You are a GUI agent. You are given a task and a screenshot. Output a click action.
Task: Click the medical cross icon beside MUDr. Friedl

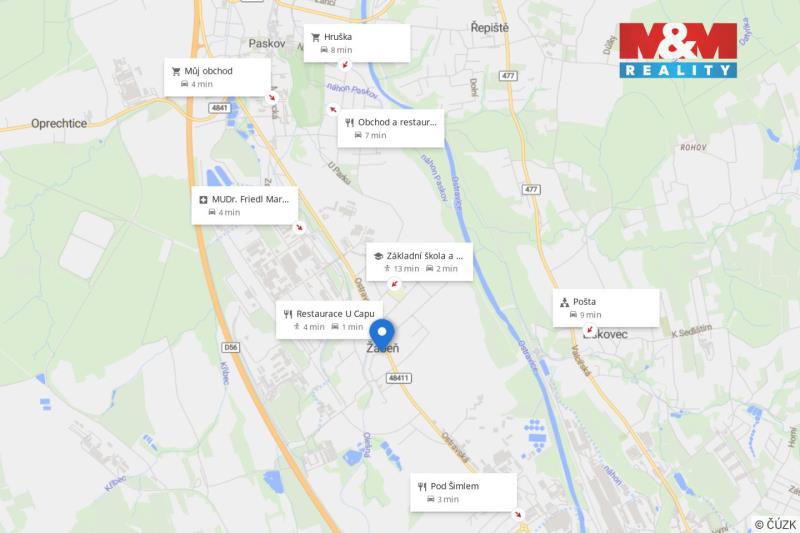pos(203,199)
